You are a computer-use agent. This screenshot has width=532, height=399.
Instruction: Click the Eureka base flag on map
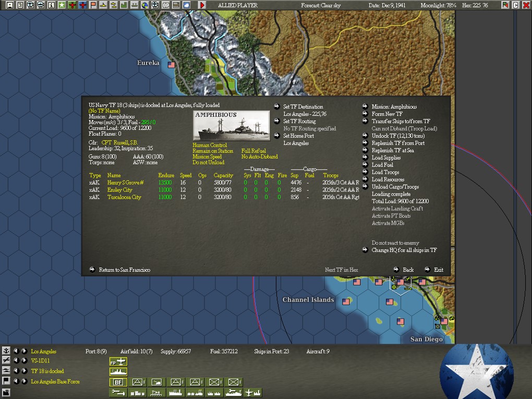point(172,65)
